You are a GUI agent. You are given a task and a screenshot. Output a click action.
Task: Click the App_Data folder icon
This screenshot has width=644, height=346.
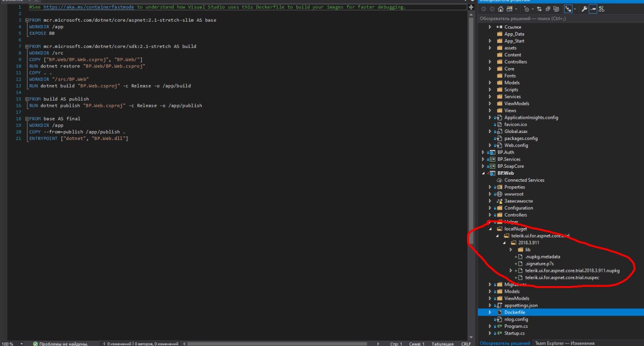(500, 34)
